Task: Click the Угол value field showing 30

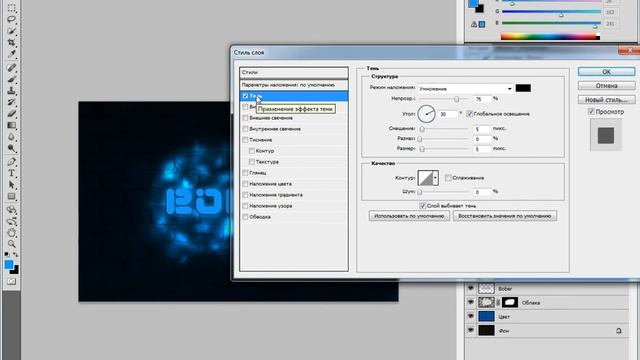Action: (x=448, y=114)
